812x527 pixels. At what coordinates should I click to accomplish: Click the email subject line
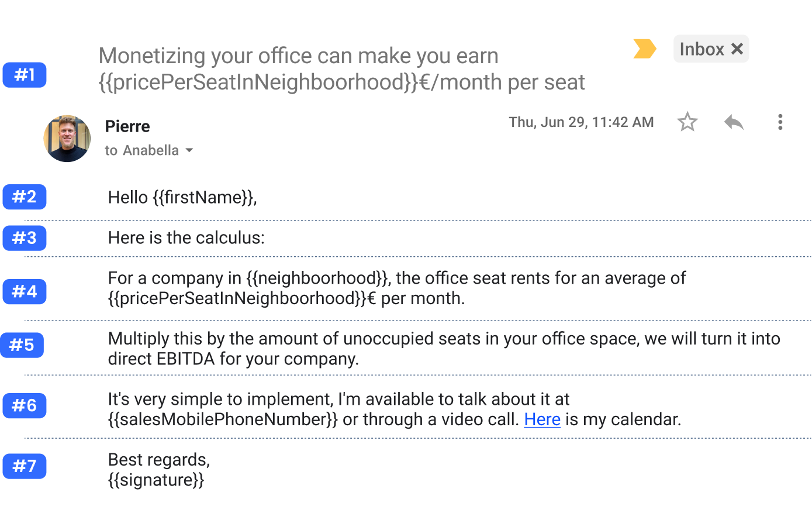pyautogui.click(x=341, y=69)
